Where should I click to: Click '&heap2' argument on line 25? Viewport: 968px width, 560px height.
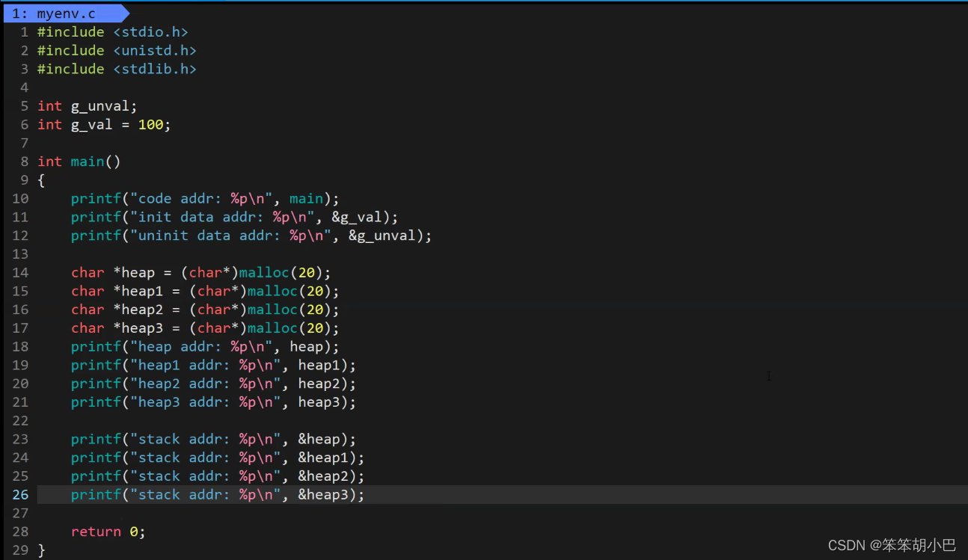click(323, 476)
